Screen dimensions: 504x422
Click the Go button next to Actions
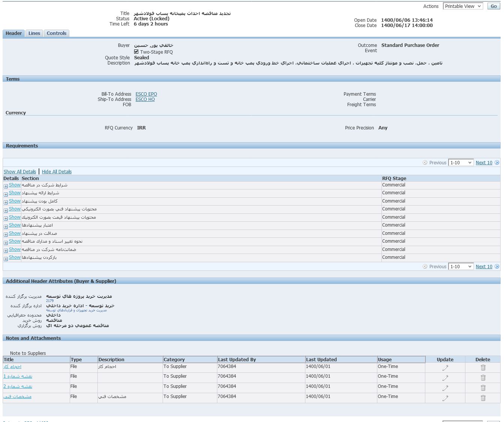494,6
